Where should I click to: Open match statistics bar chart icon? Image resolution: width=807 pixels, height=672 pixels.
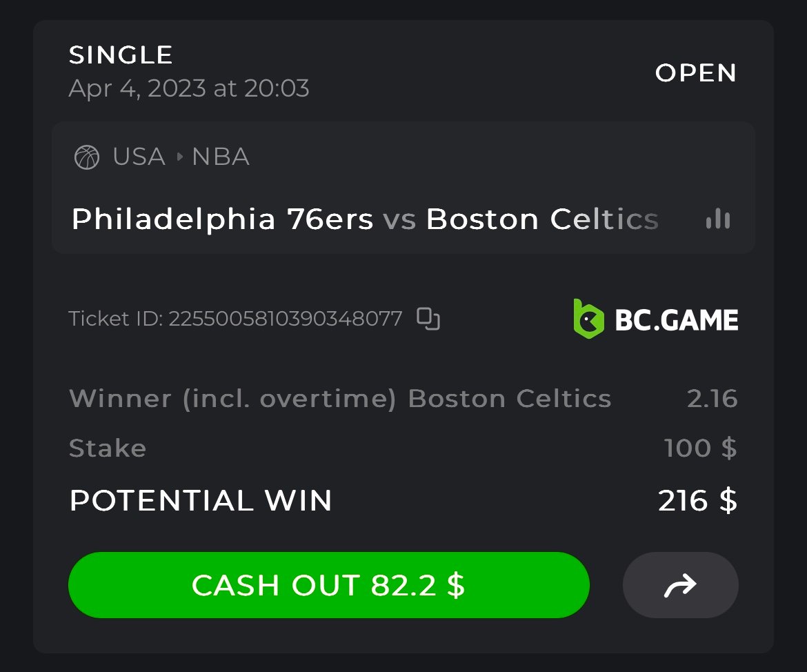[x=717, y=219]
